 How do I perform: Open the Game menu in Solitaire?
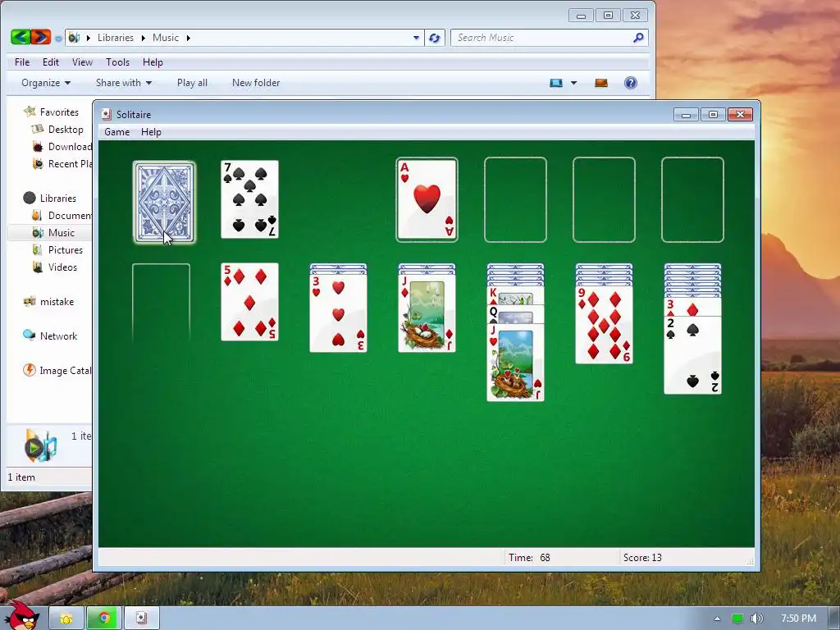click(116, 132)
